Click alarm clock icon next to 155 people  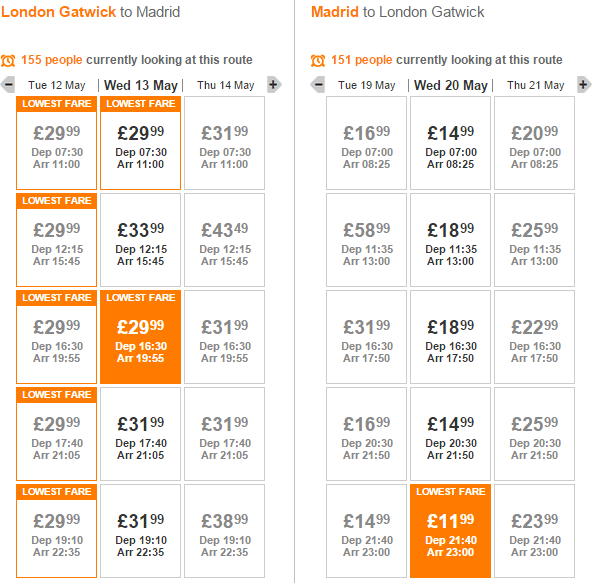click(x=8, y=60)
